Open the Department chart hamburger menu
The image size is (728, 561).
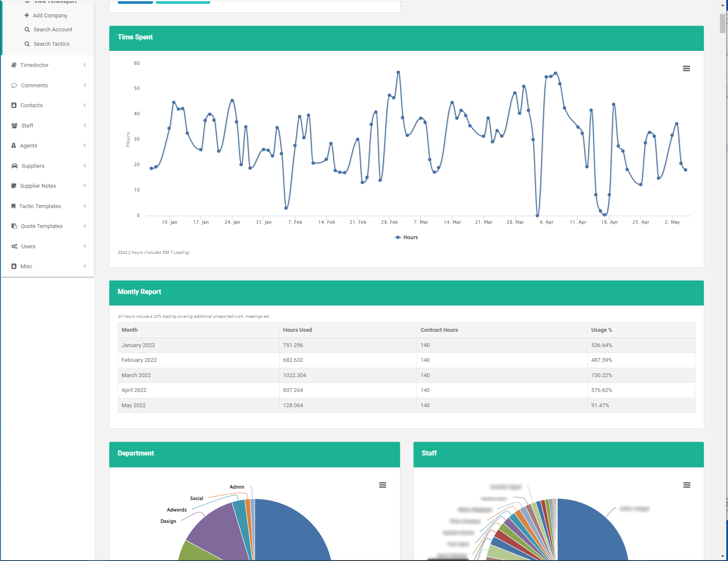pyautogui.click(x=383, y=485)
